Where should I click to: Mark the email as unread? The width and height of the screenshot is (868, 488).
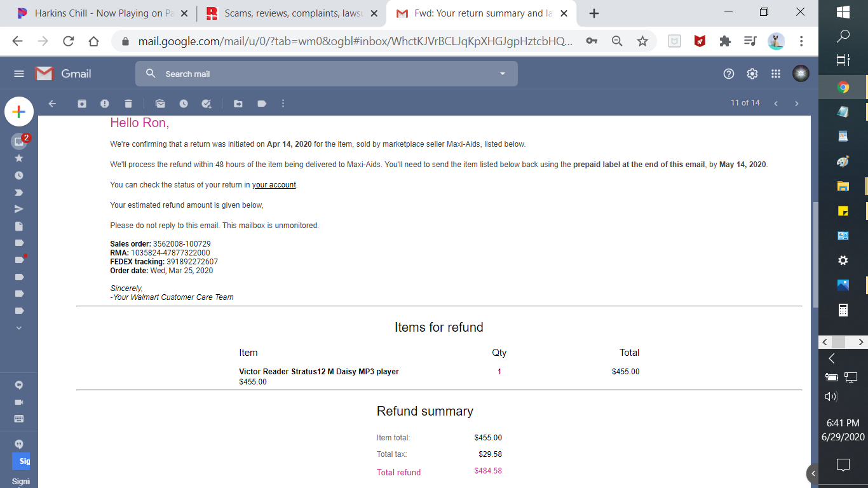160,104
